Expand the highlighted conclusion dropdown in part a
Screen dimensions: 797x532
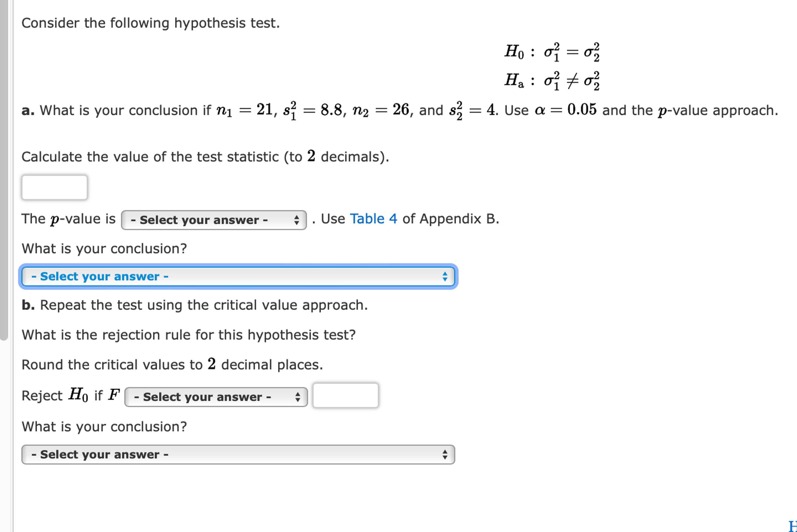click(238, 277)
